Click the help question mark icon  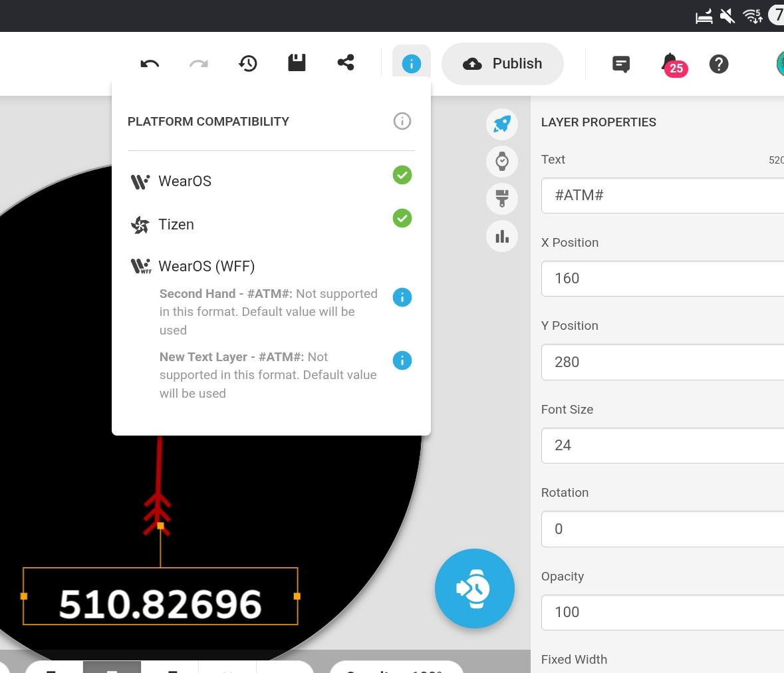tap(719, 64)
